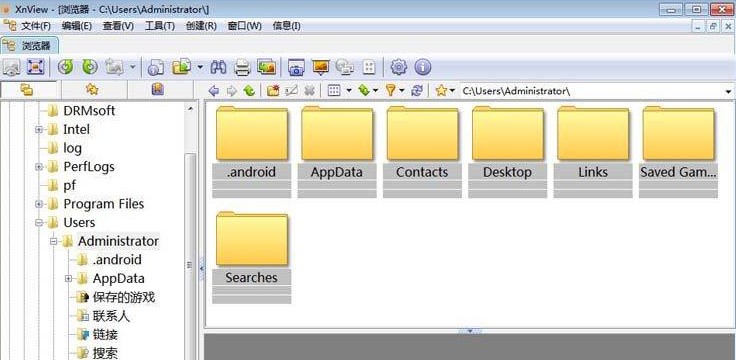Refresh the folder view

[417, 91]
